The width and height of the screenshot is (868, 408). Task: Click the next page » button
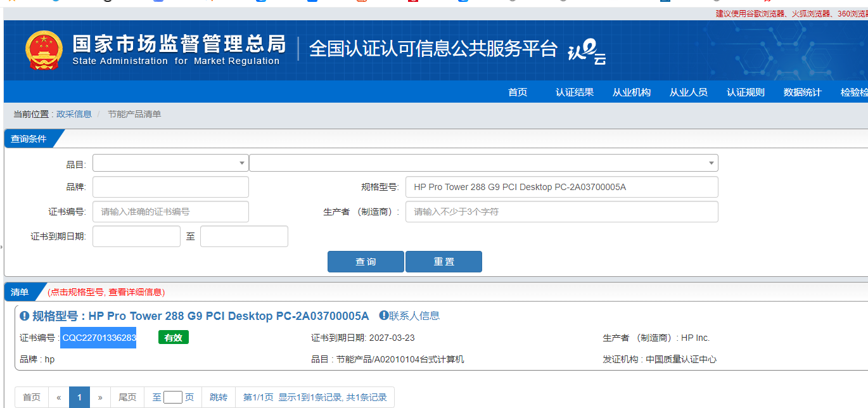pos(100,397)
